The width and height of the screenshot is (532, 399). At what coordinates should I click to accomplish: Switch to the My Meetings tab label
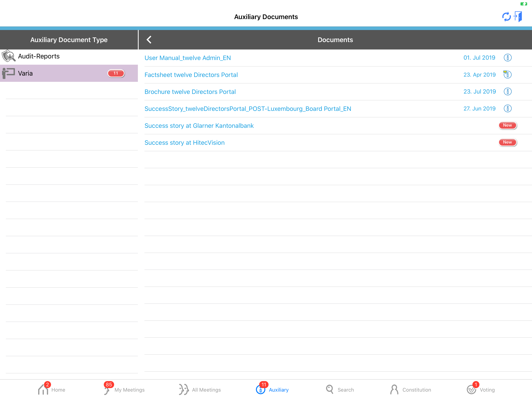(129, 390)
